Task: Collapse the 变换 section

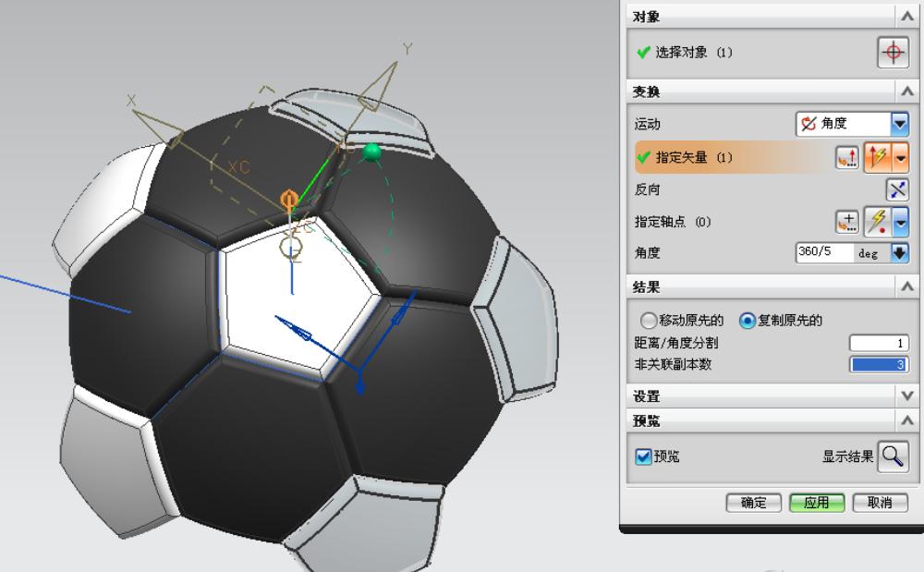Action: point(909,91)
